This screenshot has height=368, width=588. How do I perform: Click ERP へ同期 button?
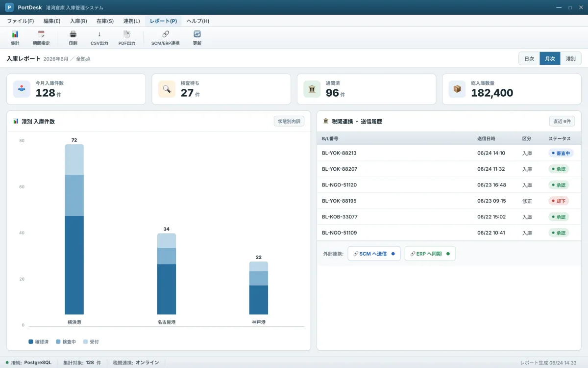coord(430,254)
